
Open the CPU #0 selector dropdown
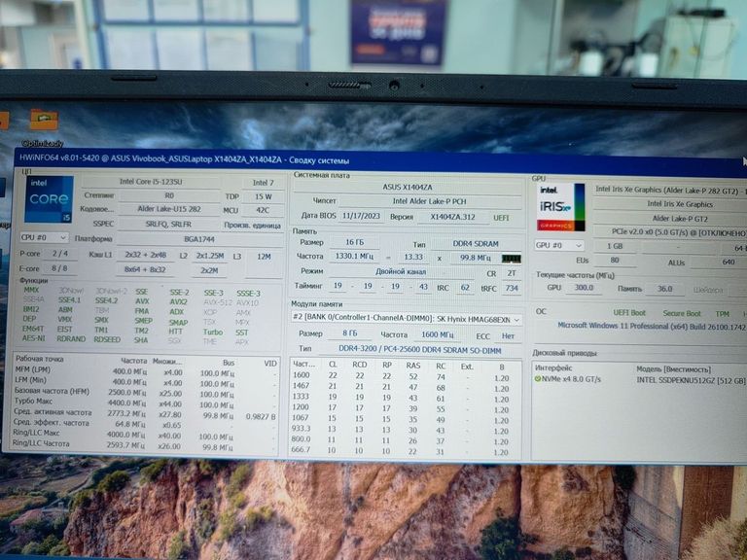click(x=43, y=237)
